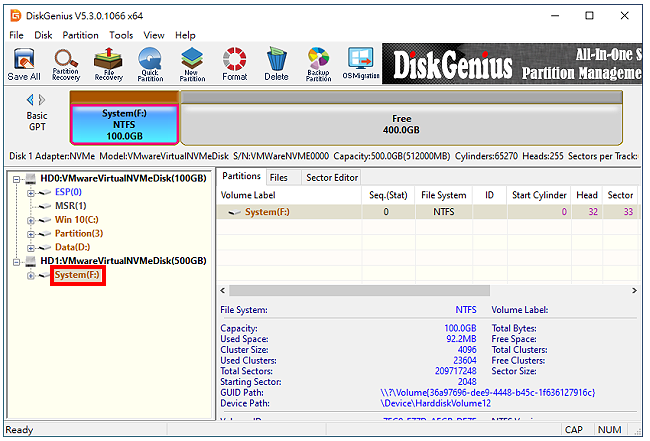The height and width of the screenshot is (441, 650).
Task: Click the CAP indicator in status bar
Action: [x=574, y=430]
